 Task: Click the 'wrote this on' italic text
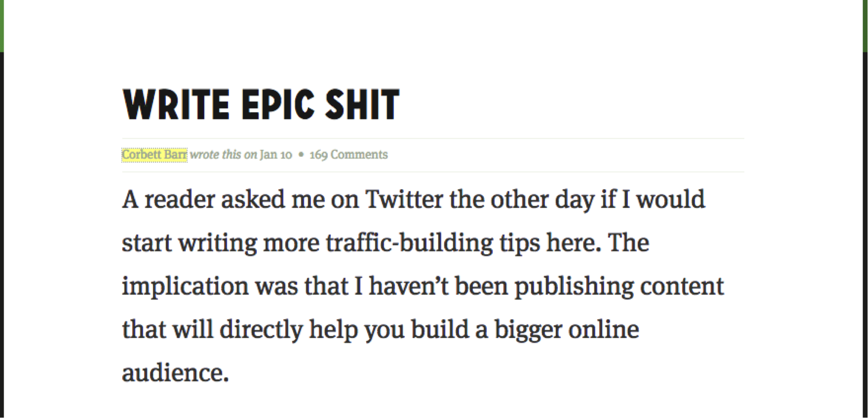click(x=224, y=155)
